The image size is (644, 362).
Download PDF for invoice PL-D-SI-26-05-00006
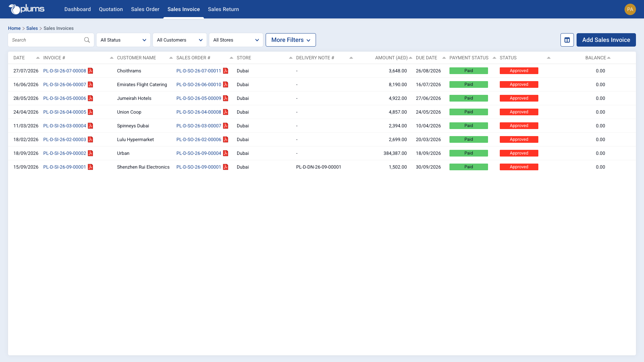click(x=91, y=98)
